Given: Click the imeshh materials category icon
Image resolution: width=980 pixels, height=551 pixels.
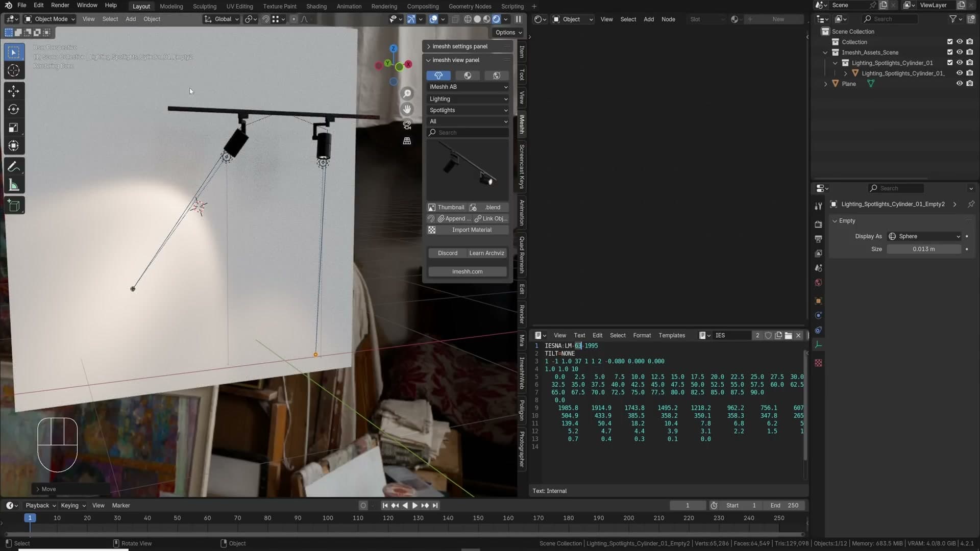Looking at the screenshot, I should pyautogui.click(x=468, y=76).
